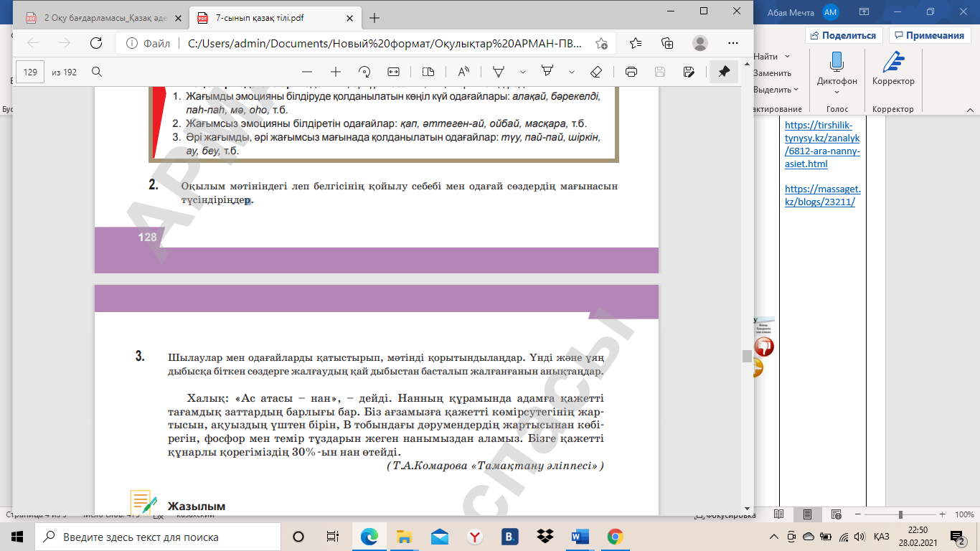Go back in Edge browser
The height and width of the screenshot is (551, 980).
point(33,43)
